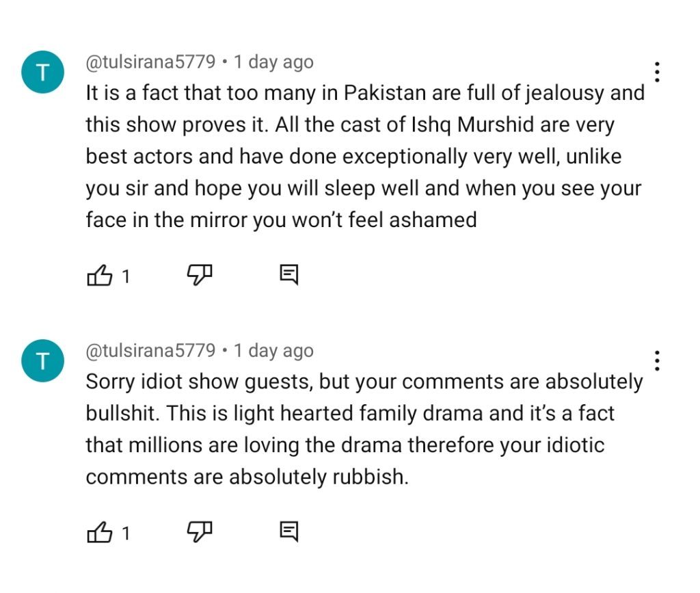Reply to the first tulsirana5779 comment
The height and width of the screenshot is (593, 700).
coord(289,274)
